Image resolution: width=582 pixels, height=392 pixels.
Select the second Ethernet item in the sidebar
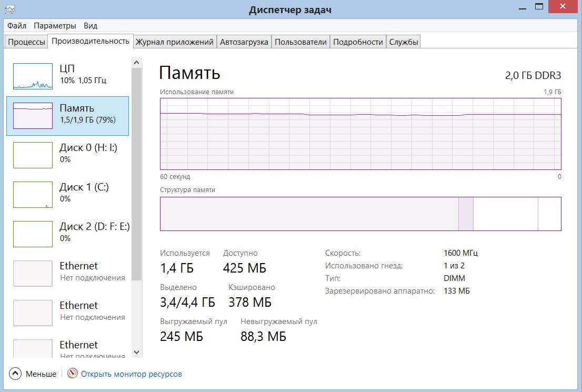pyautogui.click(x=67, y=313)
